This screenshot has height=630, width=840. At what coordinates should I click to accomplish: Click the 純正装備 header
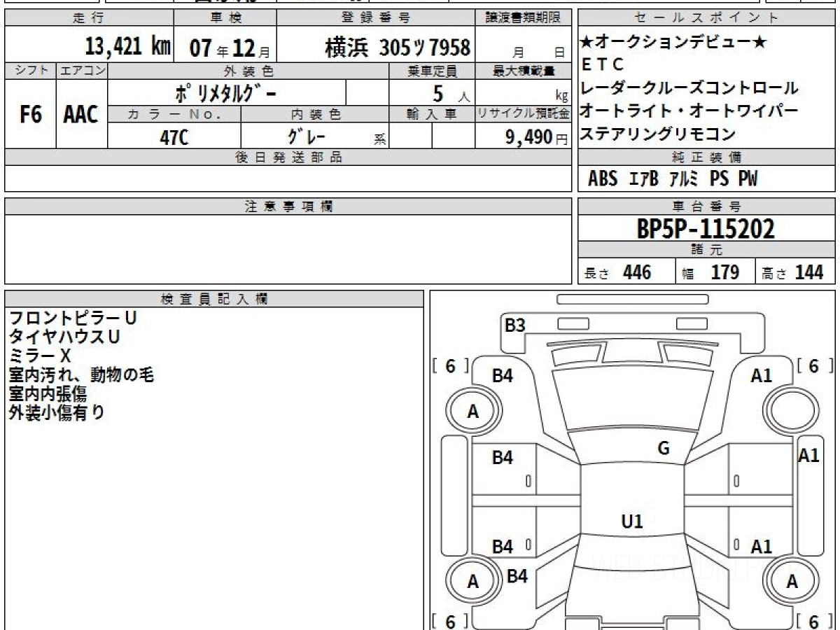pos(707,157)
